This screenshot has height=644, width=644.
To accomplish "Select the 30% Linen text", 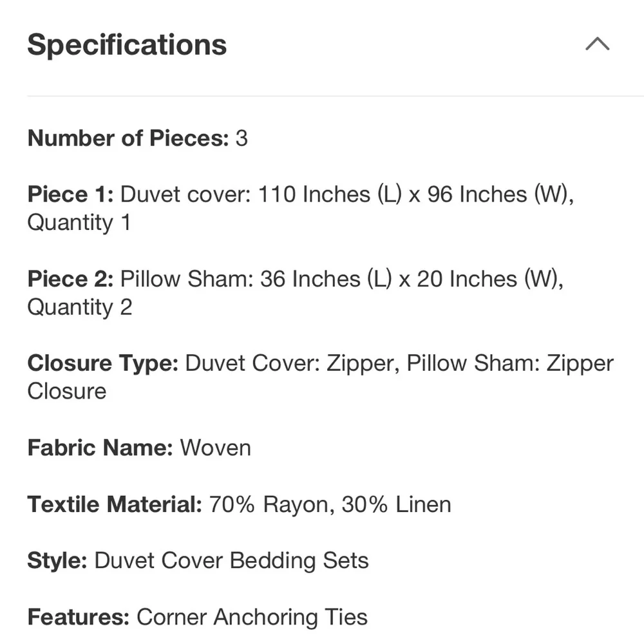I will (x=396, y=504).
